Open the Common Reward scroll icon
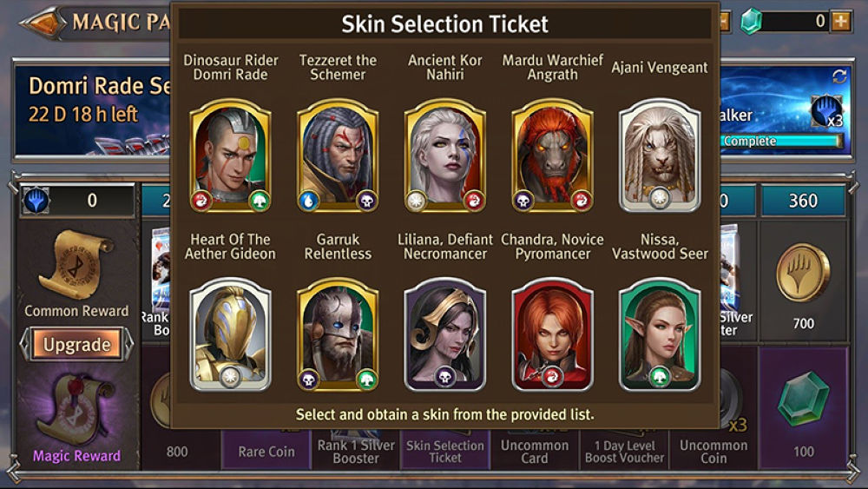Image resolution: width=868 pixels, height=489 pixels. tap(76, 264)
